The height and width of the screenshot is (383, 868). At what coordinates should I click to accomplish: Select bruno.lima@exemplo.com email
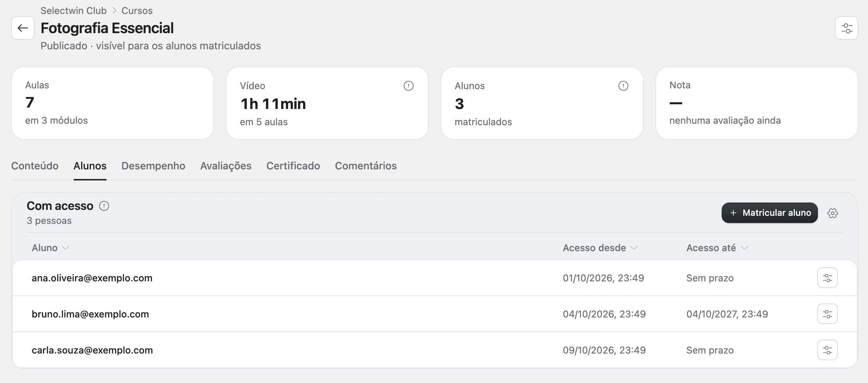click(x=90, y=314)
